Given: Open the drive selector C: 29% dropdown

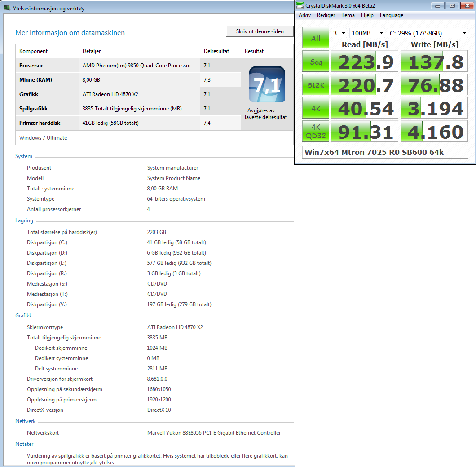Looking at the screenshot, I should click(428, 33).
